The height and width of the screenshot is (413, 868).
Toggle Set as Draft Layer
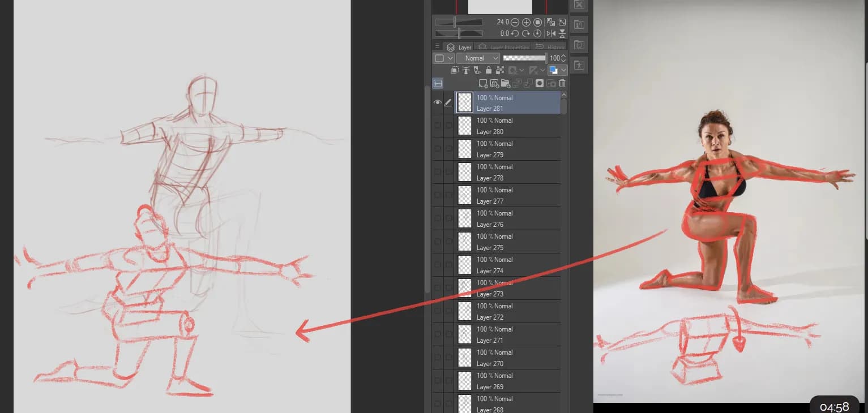pyautogui.click(x=477, y=70)
